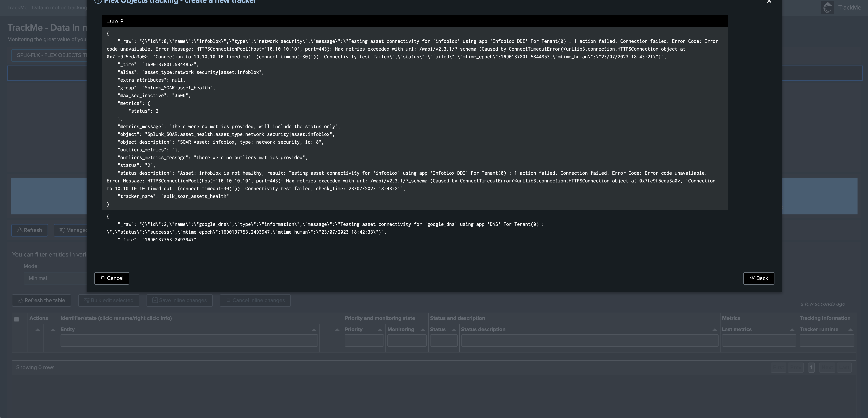The image size is (868, 418).
Task: Sort by Status description column arrow
Action: (714, 330)
